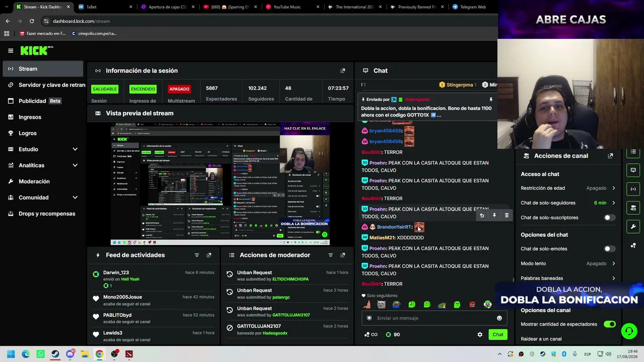Open Windows Start menu

[11, 354]
